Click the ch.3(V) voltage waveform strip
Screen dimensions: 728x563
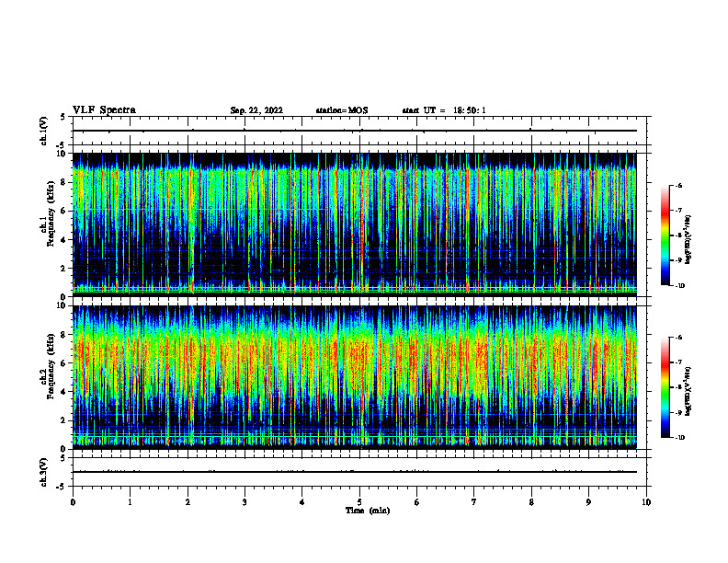(x=359, y=472)
